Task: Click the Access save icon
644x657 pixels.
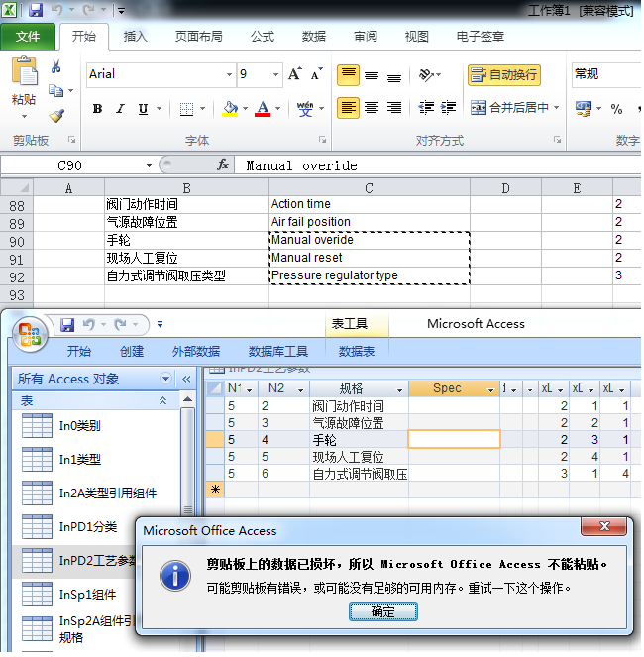Action: coord(67,325)
